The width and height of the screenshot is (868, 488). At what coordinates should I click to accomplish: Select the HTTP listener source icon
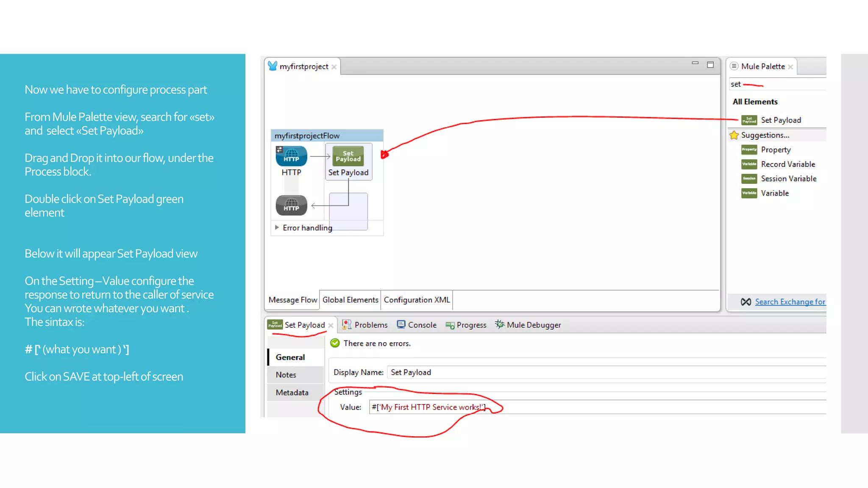coord(291,156)
